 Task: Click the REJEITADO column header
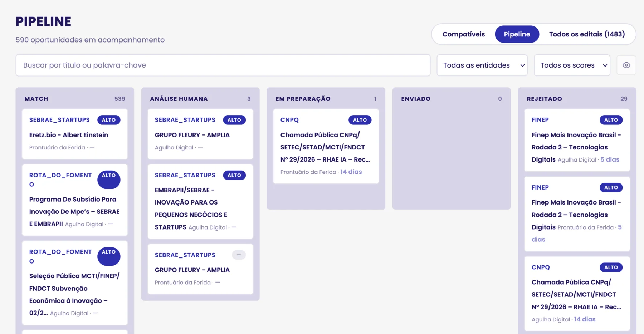click(544, 99)
